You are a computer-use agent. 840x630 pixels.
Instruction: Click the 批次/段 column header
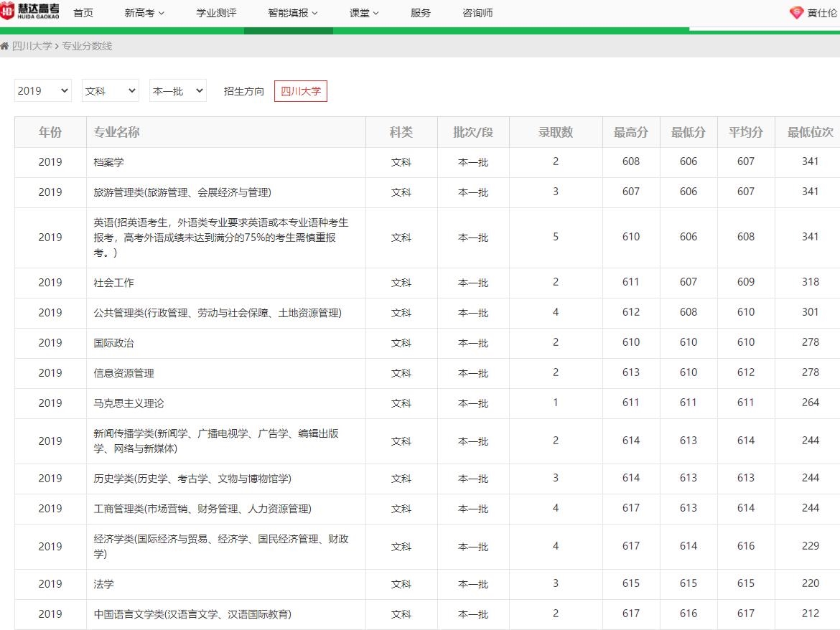(473, 132)
